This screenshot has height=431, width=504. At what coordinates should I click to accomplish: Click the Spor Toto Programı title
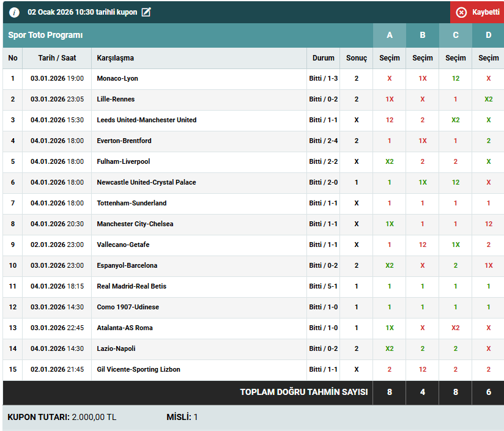45,35
